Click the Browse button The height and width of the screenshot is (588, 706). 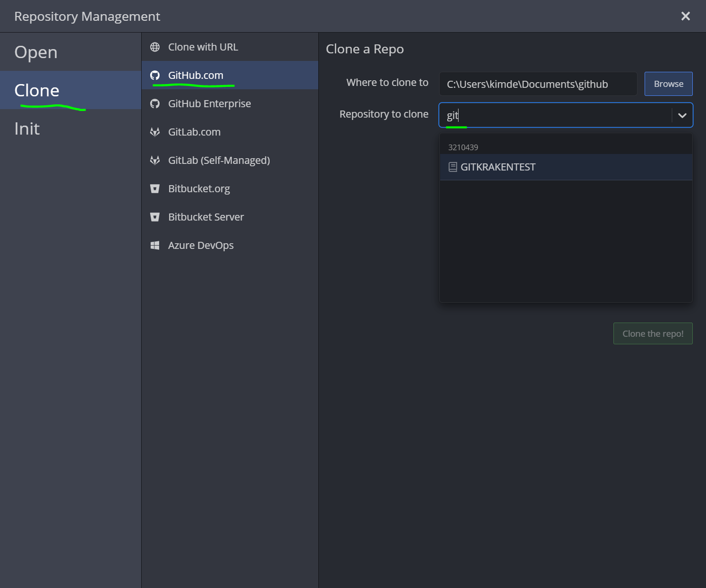pyautogui.click(x=669, y=84)
